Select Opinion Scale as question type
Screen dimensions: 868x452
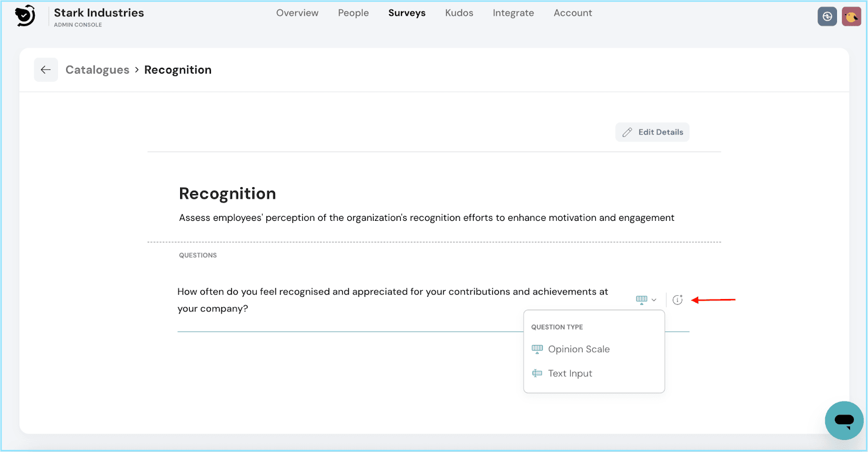tap(578, 349)
